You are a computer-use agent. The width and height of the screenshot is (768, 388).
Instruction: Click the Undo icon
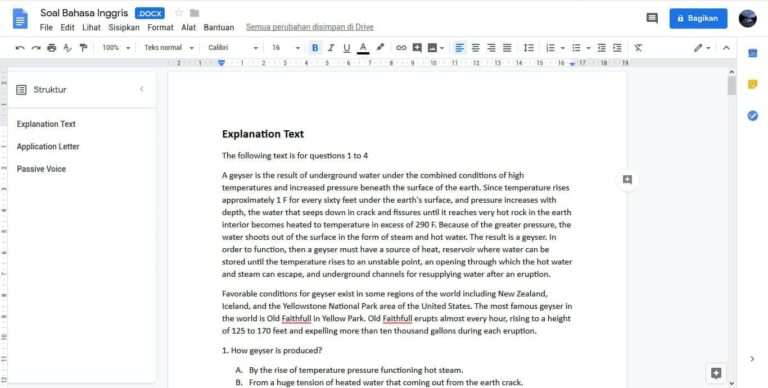tap(20, 48)
